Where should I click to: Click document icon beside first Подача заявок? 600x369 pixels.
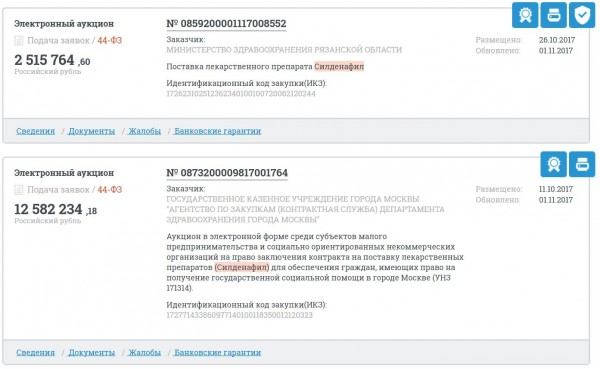pos(18,41)
